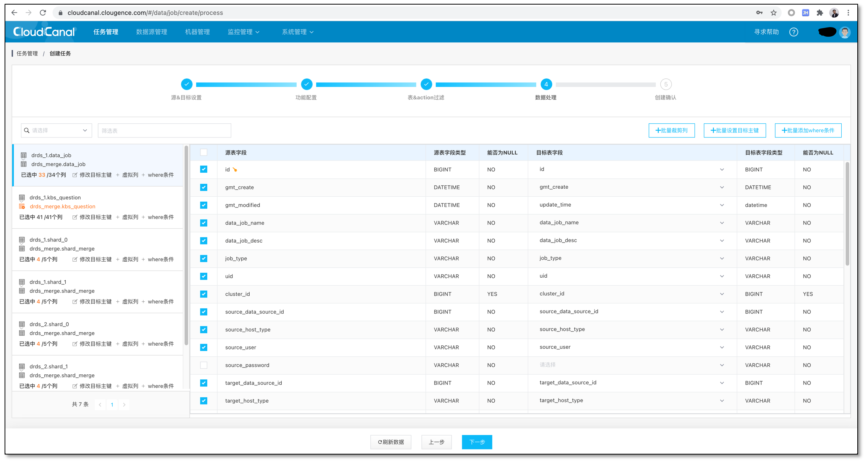Click the field table vertical scrollbar
Viewport: 868px width, 466px height.
tap(847, 214)
